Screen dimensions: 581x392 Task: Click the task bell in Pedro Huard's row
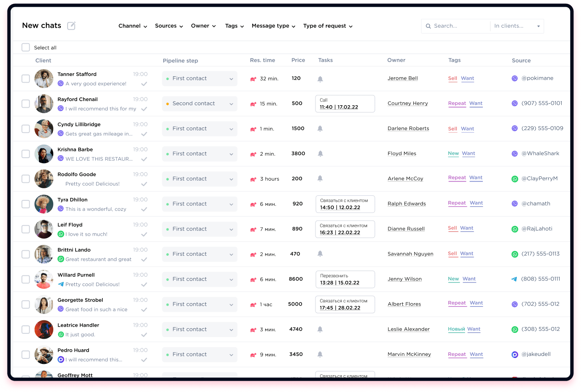[320, 355]
